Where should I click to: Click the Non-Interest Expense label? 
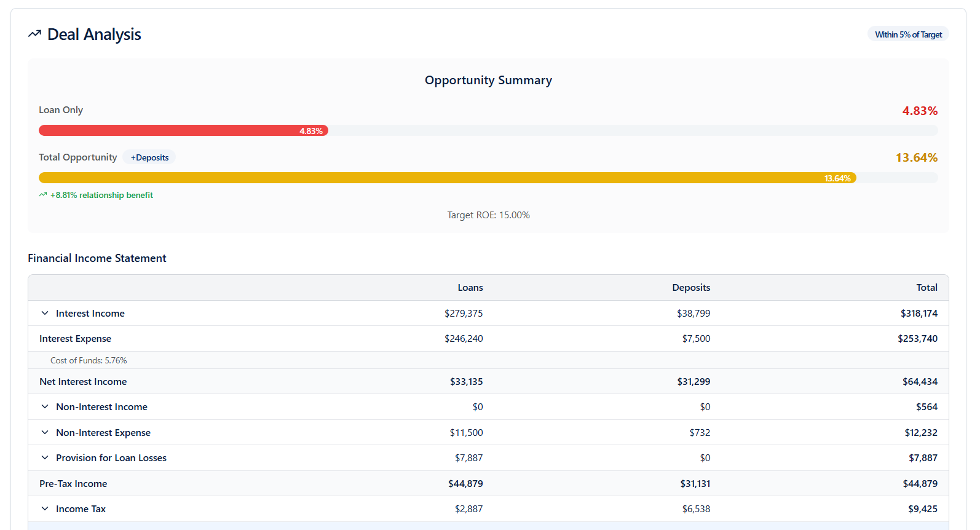tap(103, 433)
